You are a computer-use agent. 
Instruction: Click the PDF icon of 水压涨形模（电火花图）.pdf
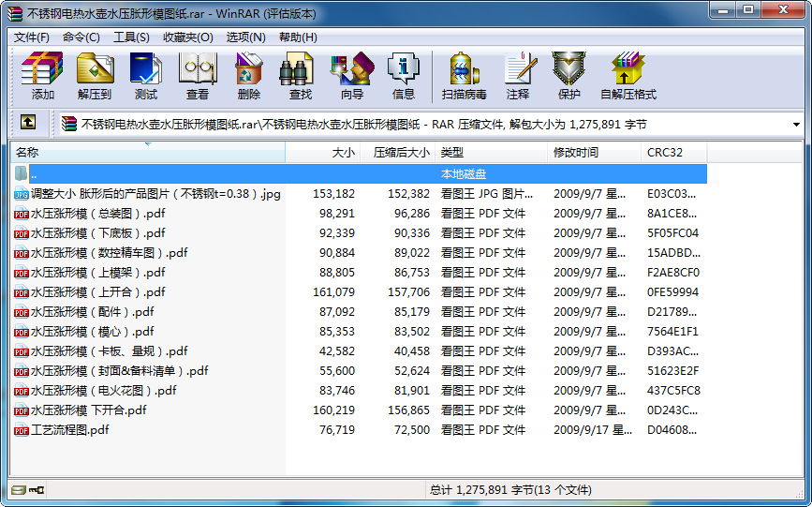(22, 391)
